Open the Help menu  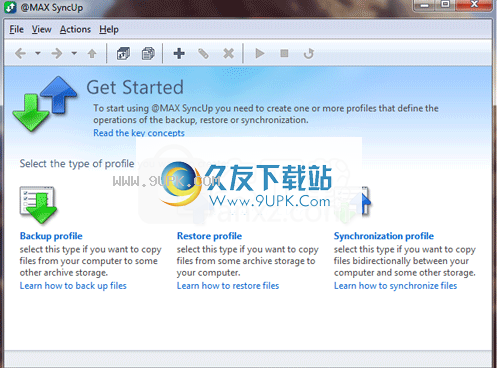tap(109, 30)
